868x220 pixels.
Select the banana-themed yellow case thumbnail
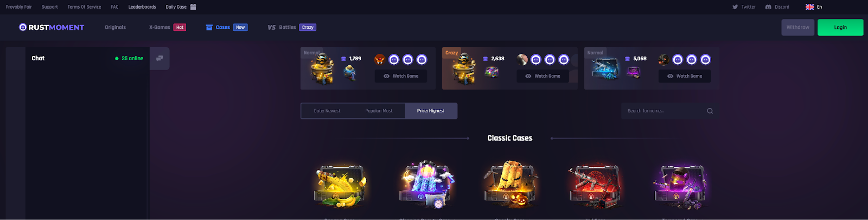tap(340, 186)
